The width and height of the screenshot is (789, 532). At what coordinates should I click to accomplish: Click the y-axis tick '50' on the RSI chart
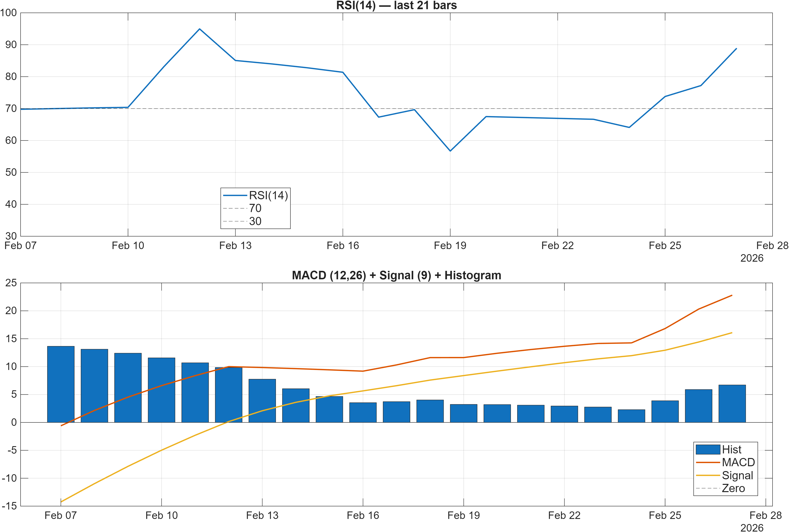click(11, 172)
